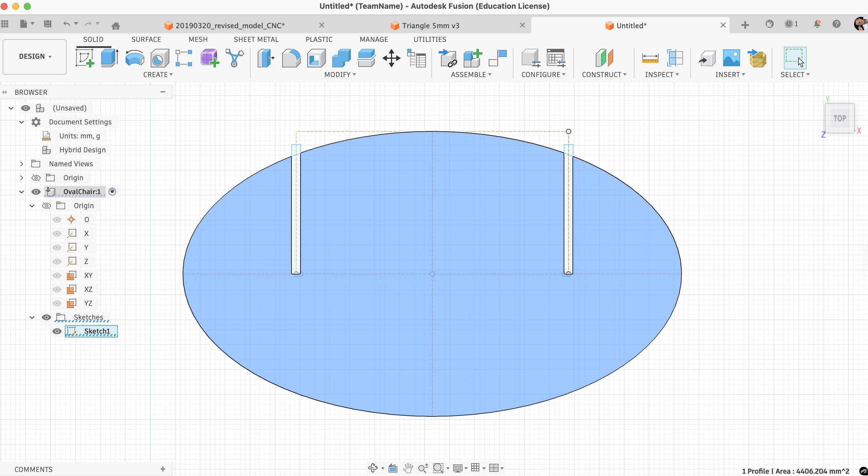Hide the Sketch1 visibility eye
This screenshot has height=476, width=868.
tap(57, 331)
